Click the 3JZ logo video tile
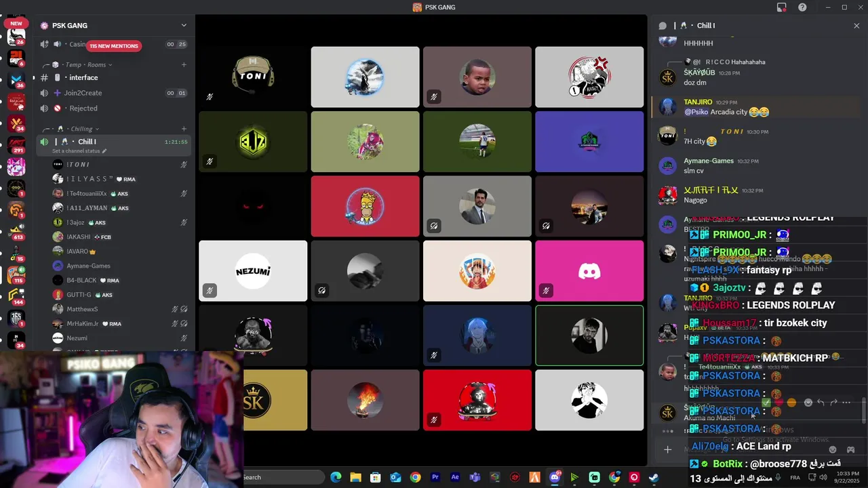Screen dimensions: 868x488 [253, 142]
